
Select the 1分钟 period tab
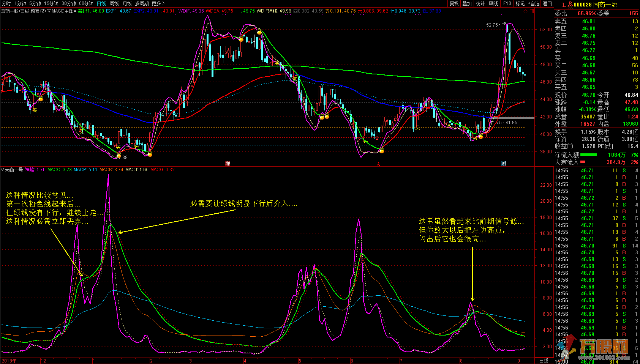click(x=20, y=3)
